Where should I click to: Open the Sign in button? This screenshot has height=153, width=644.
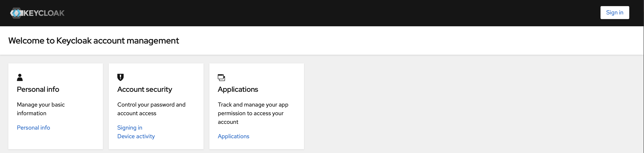click(x=615, y=13)
